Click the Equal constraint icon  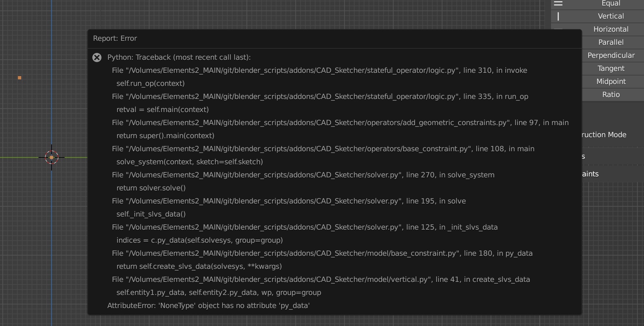[559, 3]
